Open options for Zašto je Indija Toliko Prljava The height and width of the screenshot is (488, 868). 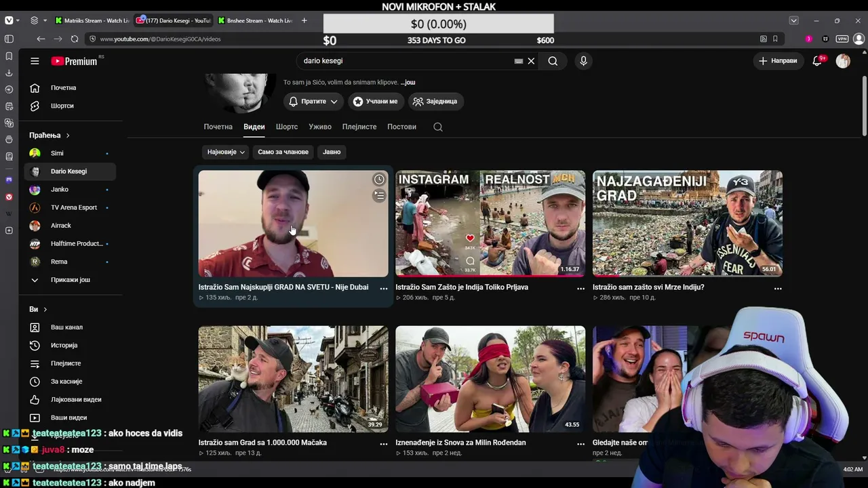(580, 288)
